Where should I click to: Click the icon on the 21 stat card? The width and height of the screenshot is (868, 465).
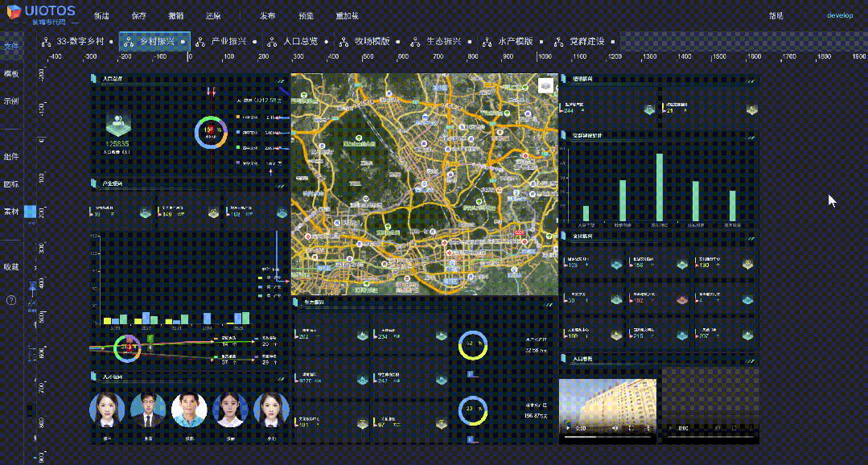coord(751,109)
